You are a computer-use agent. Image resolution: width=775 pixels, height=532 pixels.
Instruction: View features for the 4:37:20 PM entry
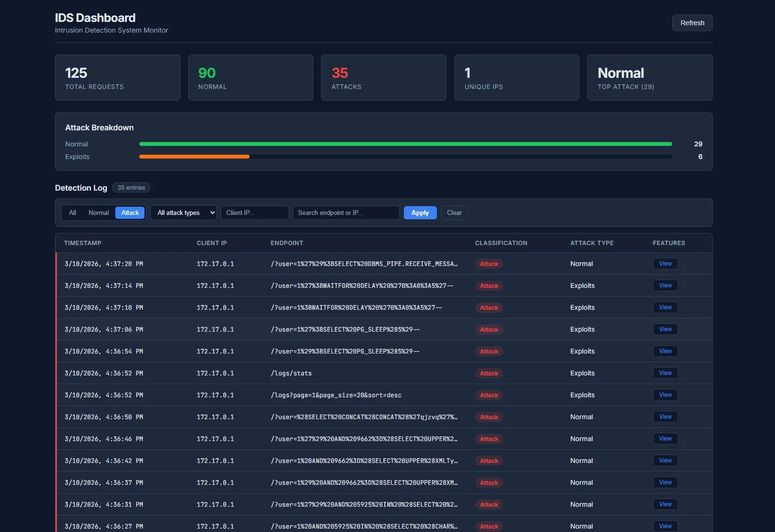[665, 264]
